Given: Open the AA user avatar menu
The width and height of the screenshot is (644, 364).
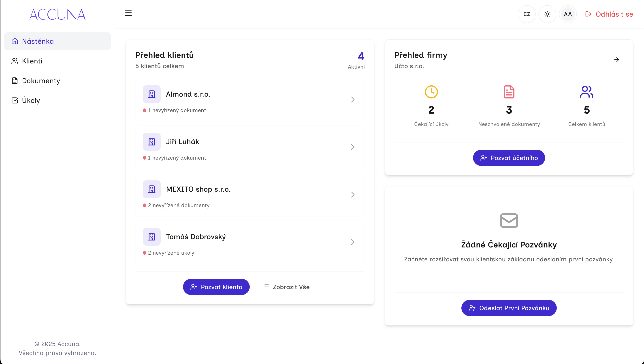Looking at the screenshot, I should tap(567, 14).
